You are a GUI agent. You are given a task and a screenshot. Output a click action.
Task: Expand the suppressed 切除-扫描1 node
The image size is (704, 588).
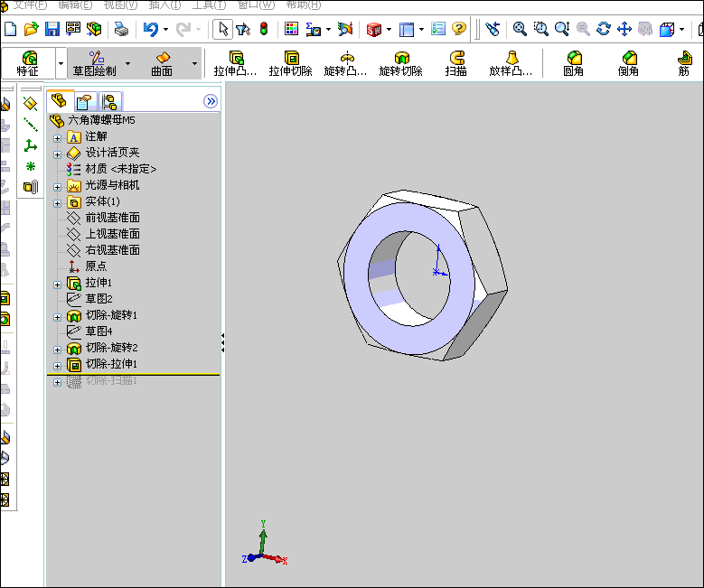click(x=58, y=382)
